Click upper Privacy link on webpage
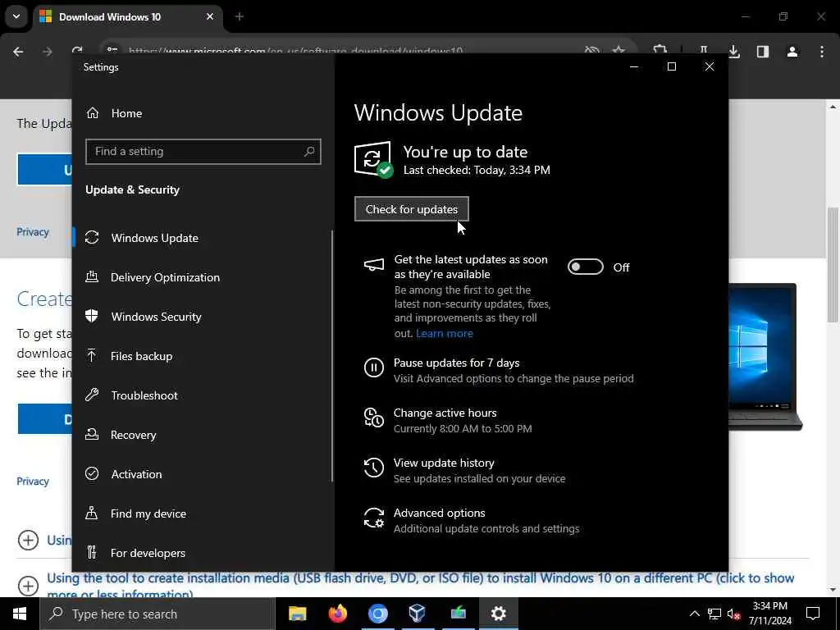The image size is (840, 630). 33,232
